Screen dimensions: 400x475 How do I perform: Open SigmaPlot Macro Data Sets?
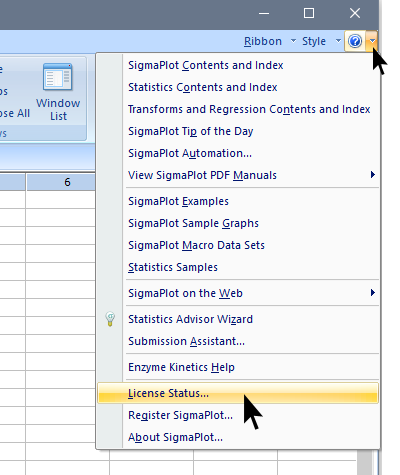pos(238,245)
